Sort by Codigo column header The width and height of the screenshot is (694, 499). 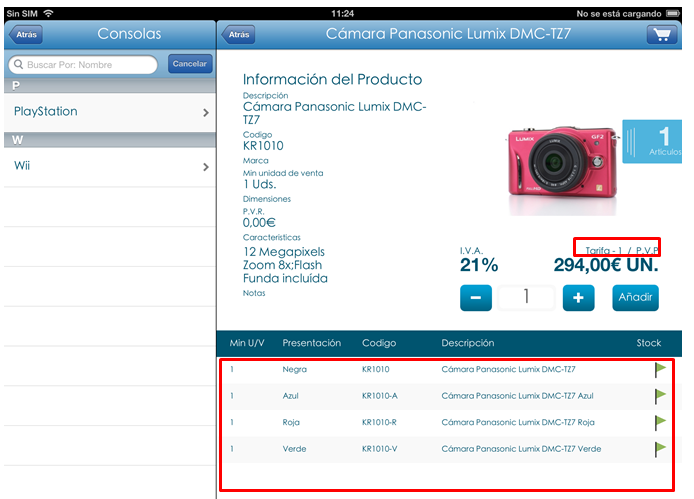click(379, 343)
